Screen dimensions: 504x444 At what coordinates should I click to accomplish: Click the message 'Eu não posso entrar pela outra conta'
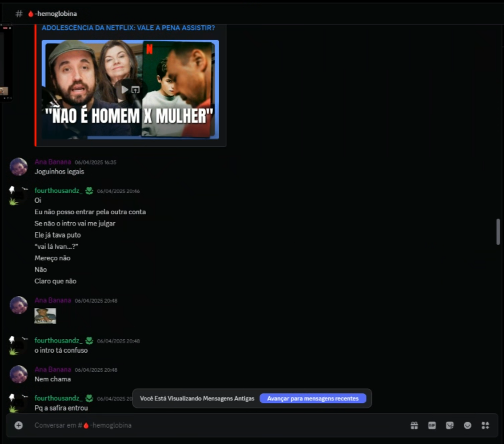tap(90, 212)
